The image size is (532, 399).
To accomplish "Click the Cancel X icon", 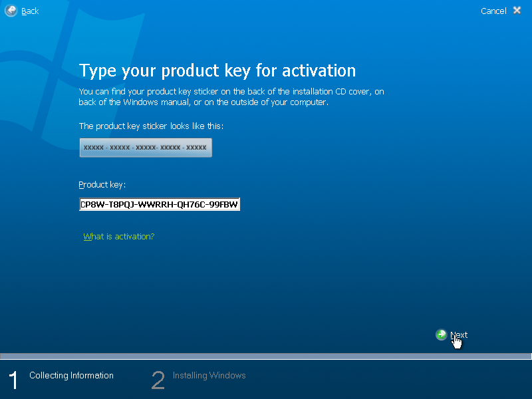I will tap(517, 10).
